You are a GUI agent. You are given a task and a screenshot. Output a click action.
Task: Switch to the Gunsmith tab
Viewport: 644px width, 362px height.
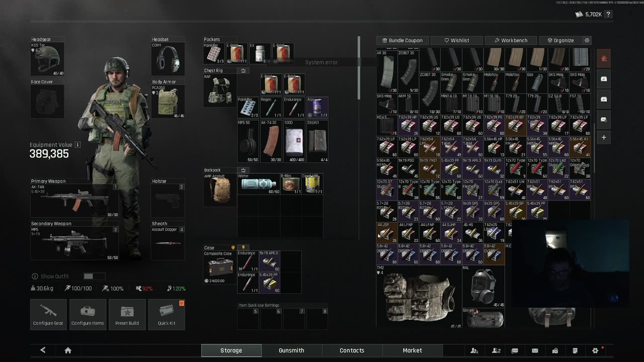click(x=291, y=350)
